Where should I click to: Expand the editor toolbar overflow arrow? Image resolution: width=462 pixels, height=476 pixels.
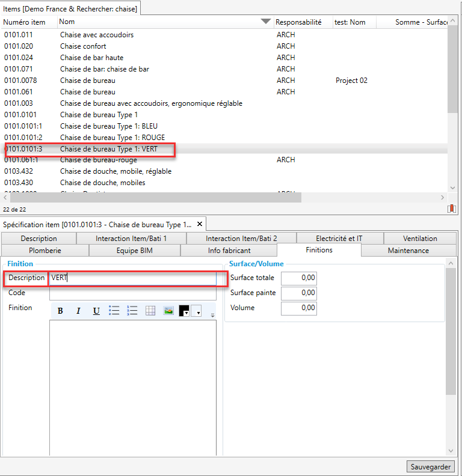(x=212, y=314)
